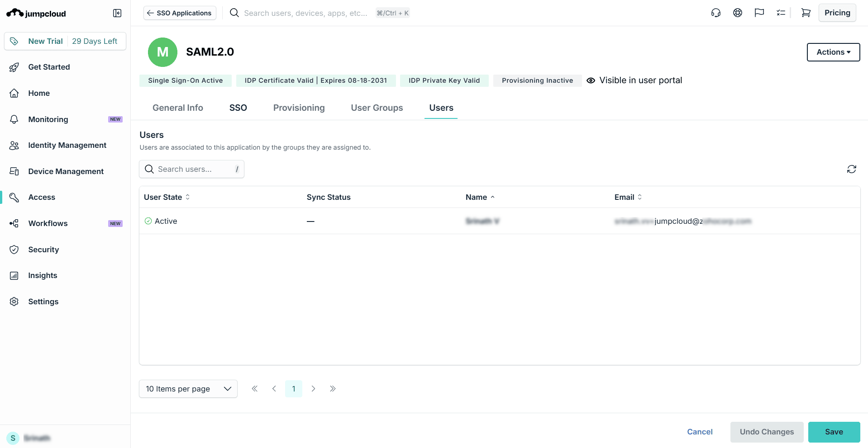Click Undo Changes button
The width and height of the screenshot is (868, 448).
click(x=767, y=432)
